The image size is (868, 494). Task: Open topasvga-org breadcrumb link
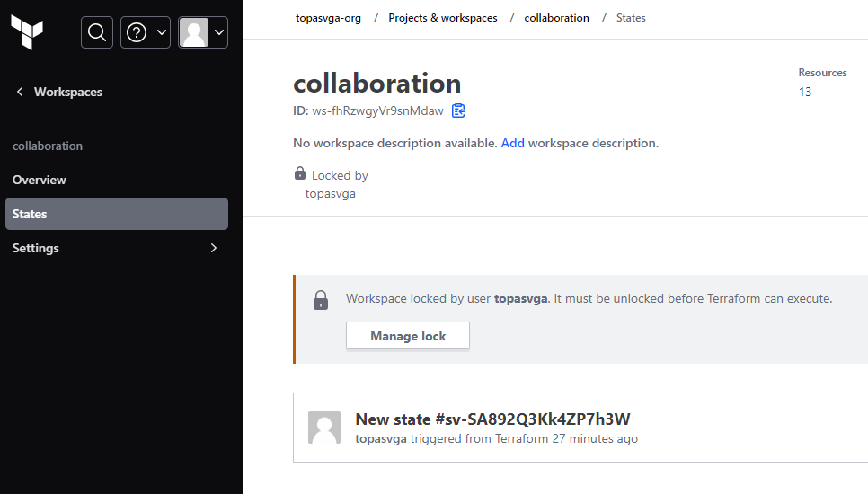[x=328, y=18]
